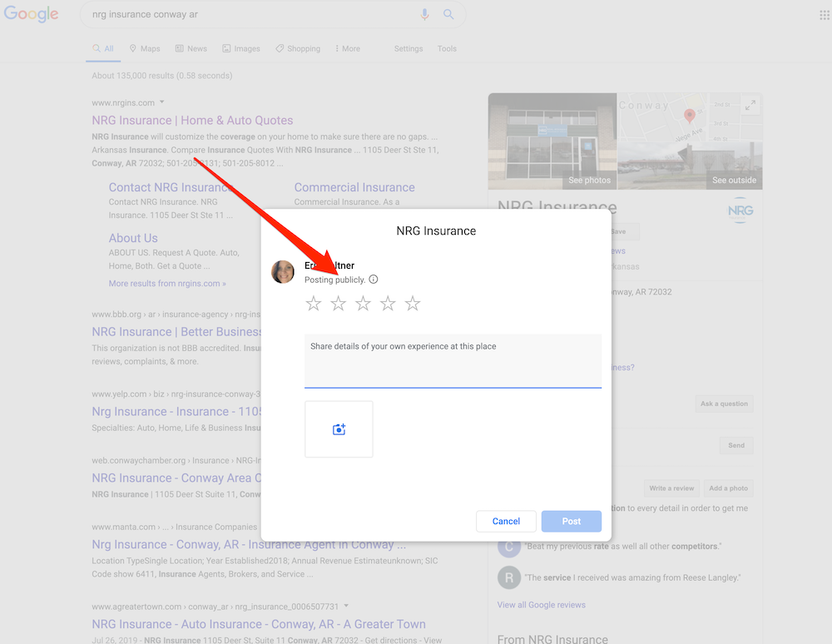Click the "About 135,000 results" count text

pos(162,76)
